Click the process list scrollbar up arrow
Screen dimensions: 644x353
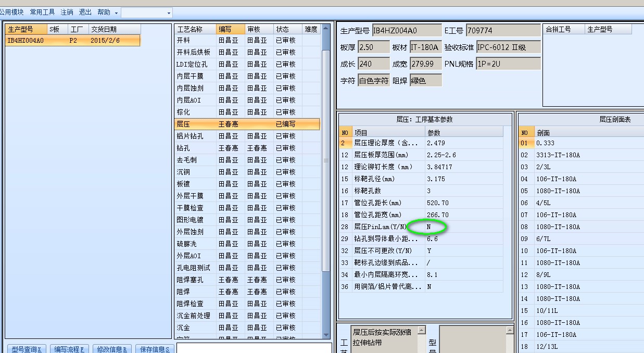[x=326, y=29]
